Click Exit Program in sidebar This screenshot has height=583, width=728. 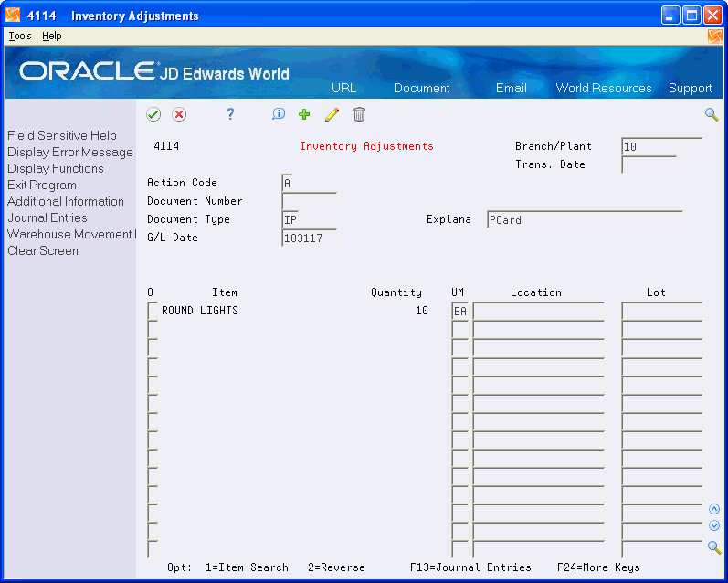pyautogui.click(x=42, y=185)
